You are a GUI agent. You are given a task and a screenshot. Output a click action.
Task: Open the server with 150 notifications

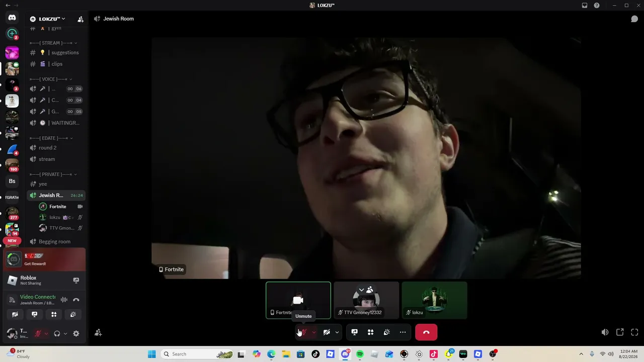click(x=12, y=165)
